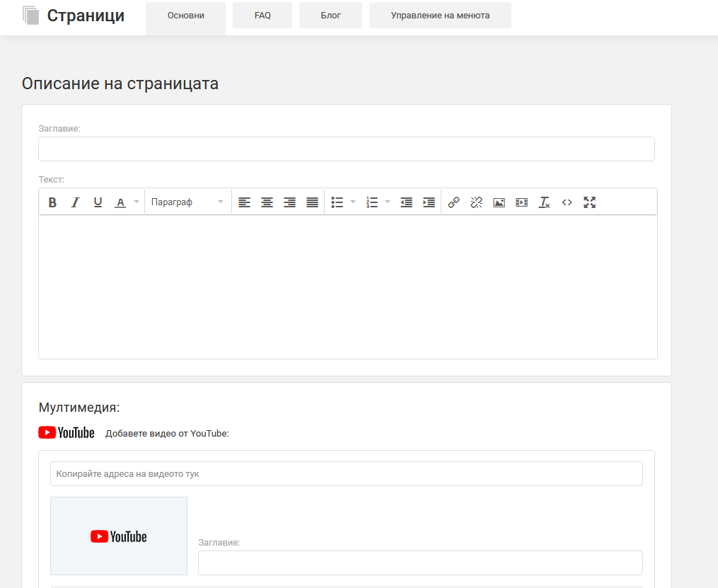Go to the Блог tab
The height and width of the screenshot is (588, 718).
[330, 16]
